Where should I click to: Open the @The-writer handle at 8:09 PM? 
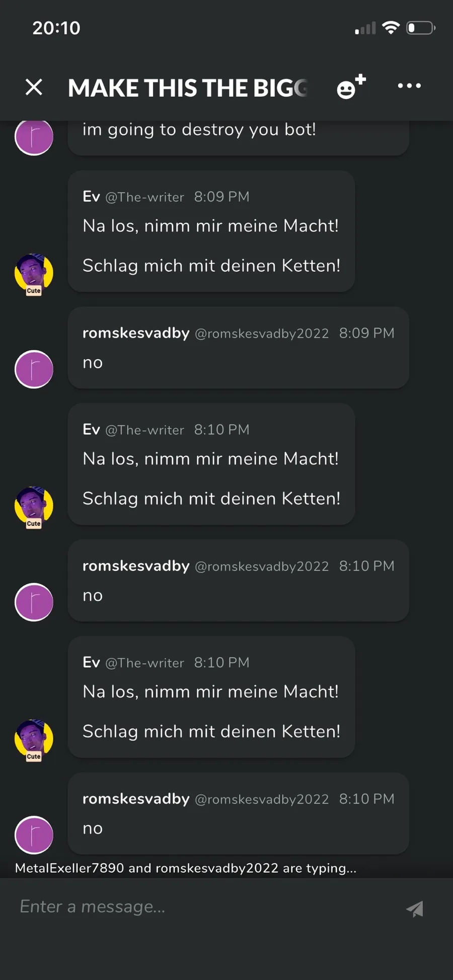pos(144,197)
